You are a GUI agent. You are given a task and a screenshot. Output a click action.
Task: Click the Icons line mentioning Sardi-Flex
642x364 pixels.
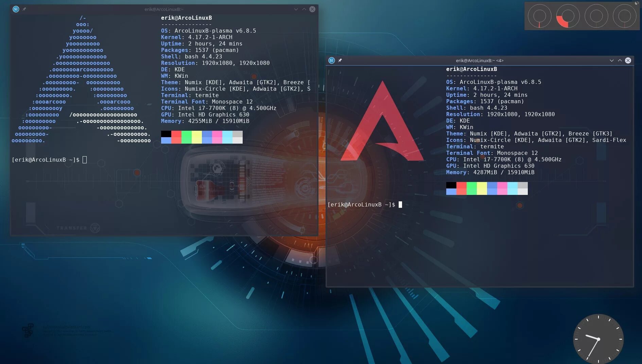pyautogui.click(x=536, y=140)
